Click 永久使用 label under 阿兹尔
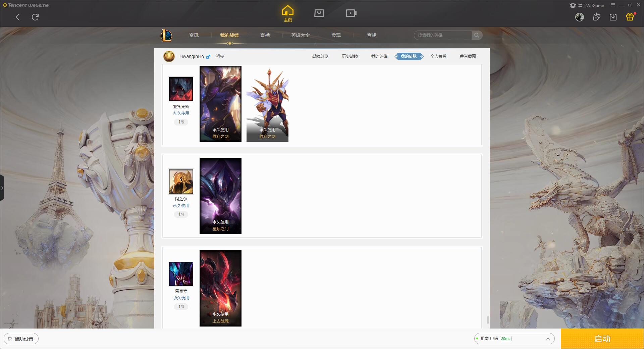This screenshot has width=644, height=349. click(181, 206)
